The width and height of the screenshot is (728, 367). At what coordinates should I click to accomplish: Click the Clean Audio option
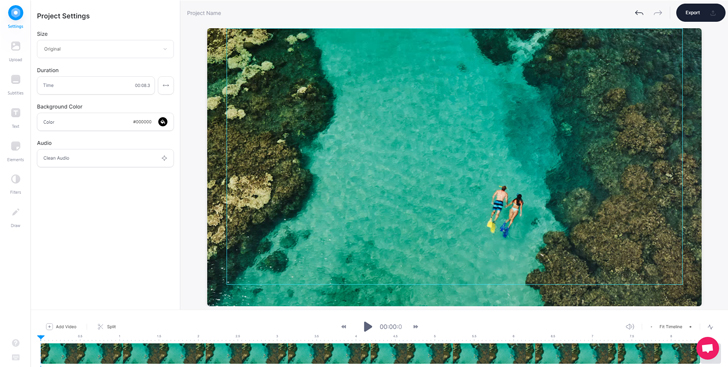tap(105, 158)
